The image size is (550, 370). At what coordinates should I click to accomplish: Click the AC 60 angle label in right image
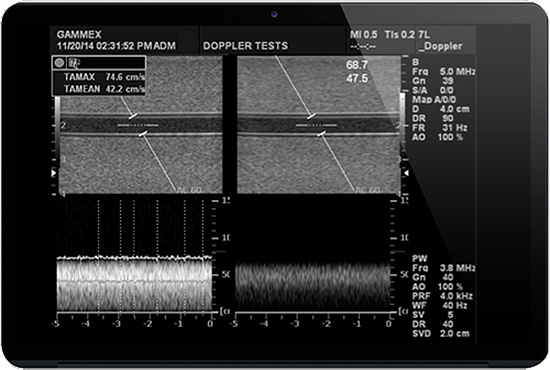click(x=368, y=190)
